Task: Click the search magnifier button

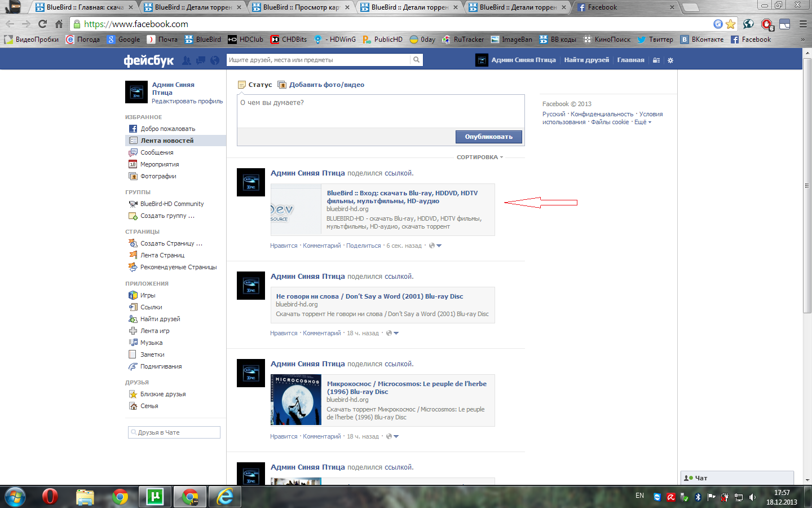Action: pos(416,60)
